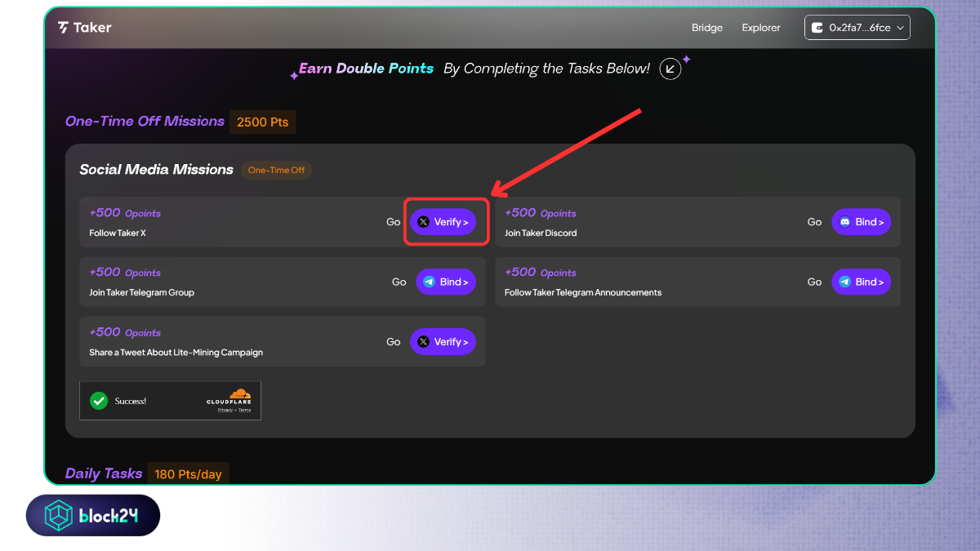This screenshot has width=980, height=551.
Task: Click the Cloudflare logo
Action: (x=229, y=397)
